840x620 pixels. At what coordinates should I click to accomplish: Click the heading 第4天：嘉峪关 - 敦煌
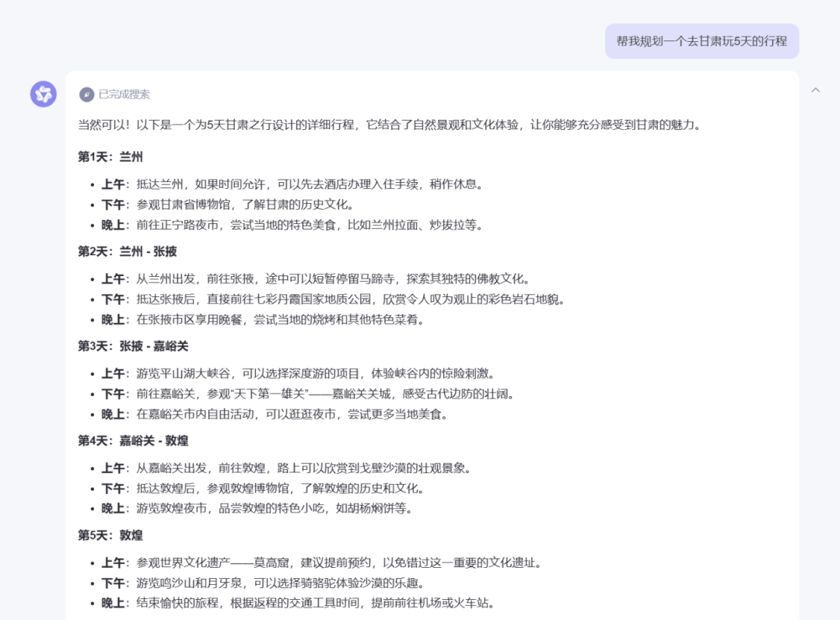pyautogui.click(x=134, y=441)
